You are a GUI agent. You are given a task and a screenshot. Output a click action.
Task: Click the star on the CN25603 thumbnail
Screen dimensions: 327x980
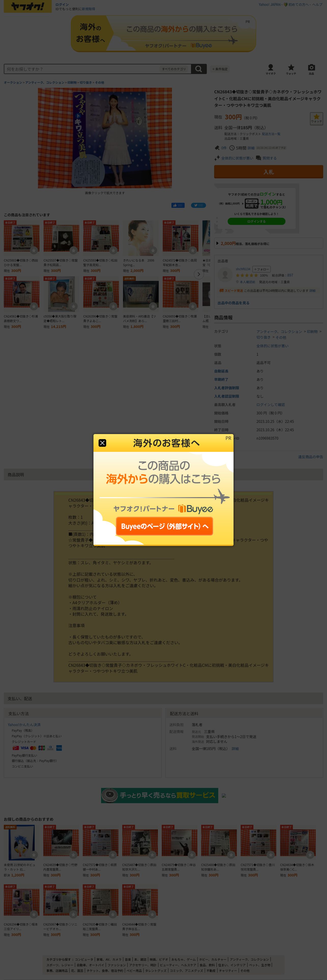click(34, 250)
